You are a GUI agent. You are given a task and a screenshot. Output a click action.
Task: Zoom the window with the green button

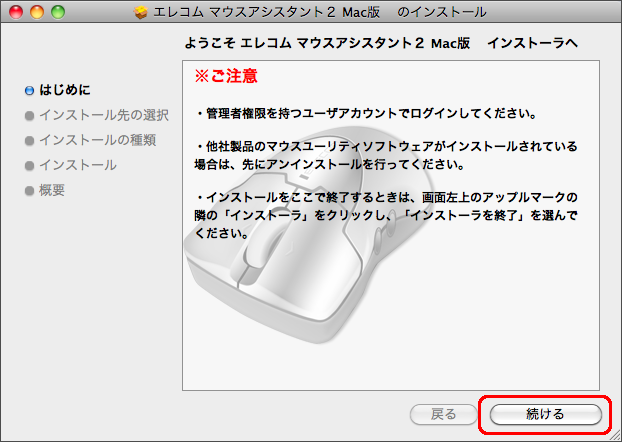[x=58, y=12]
